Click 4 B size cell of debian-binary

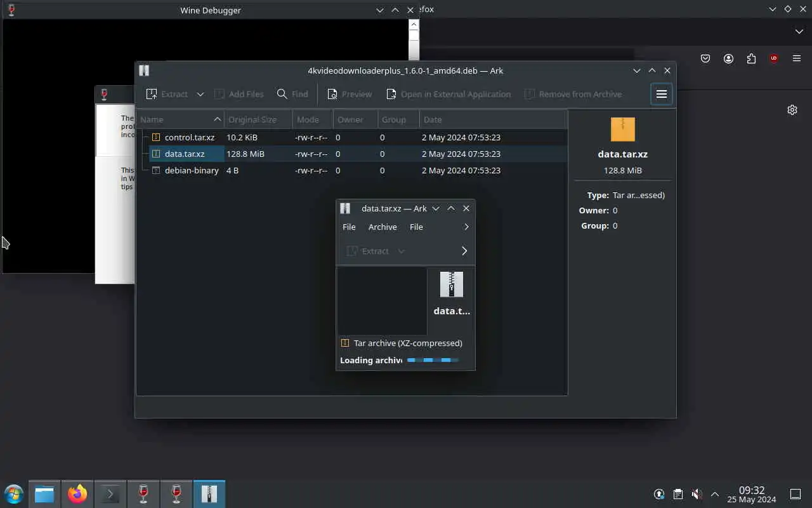click(232, 170)
